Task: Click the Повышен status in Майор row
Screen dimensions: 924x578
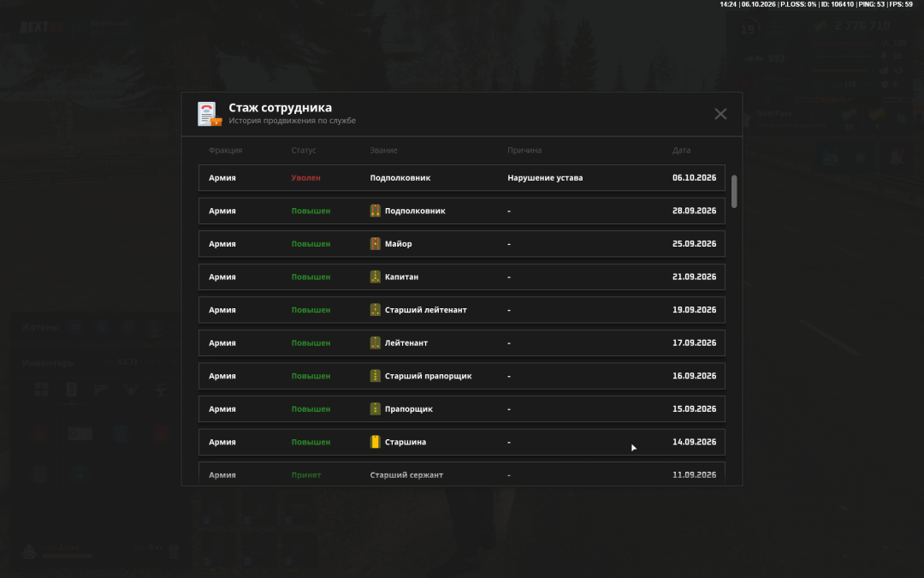Action: [x=311, y=243]
